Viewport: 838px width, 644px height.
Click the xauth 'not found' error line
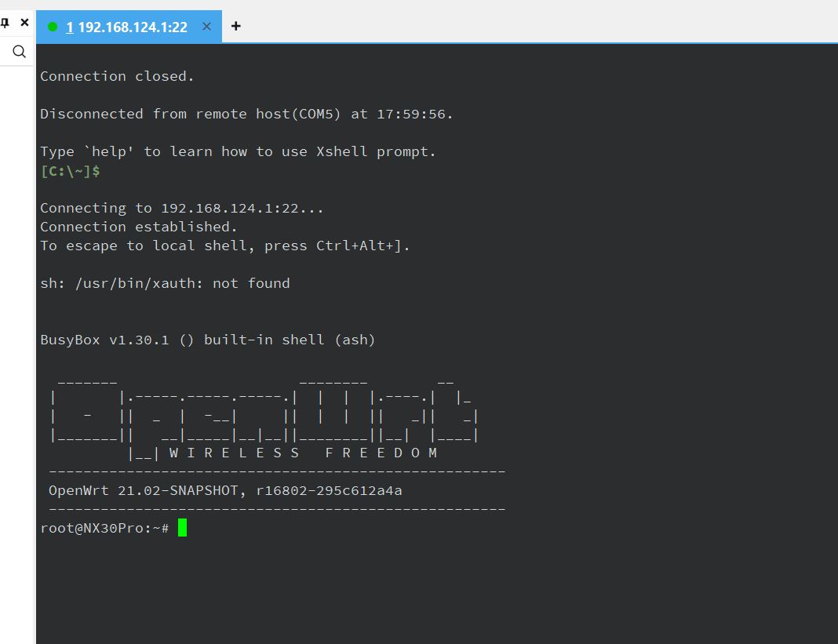(x=165, y=283)
